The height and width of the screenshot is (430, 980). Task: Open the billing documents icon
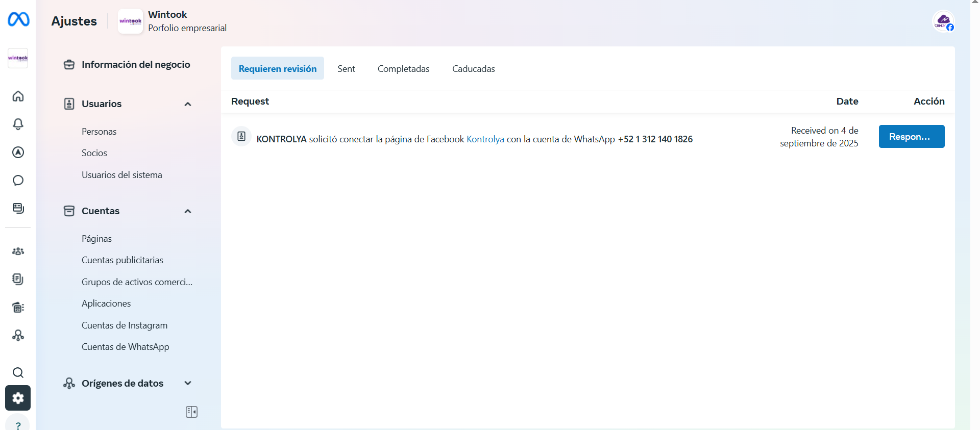point(18,279)
